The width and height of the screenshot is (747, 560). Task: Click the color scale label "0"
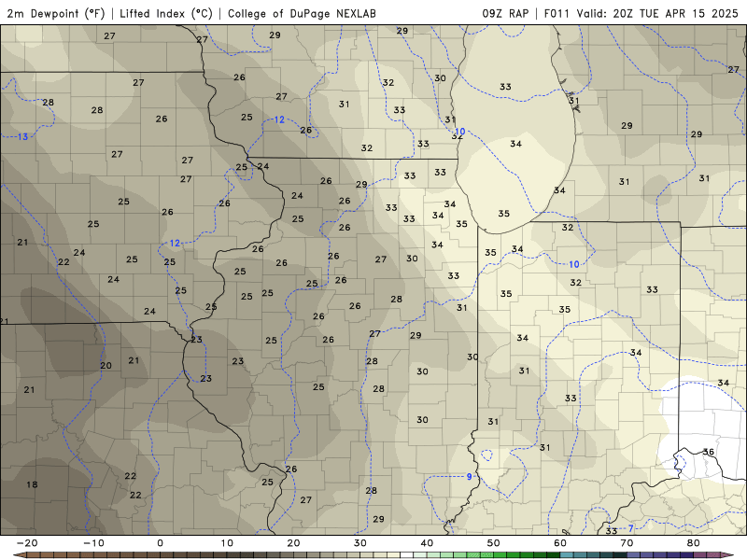pyautogui.click(x=160, y=543)
